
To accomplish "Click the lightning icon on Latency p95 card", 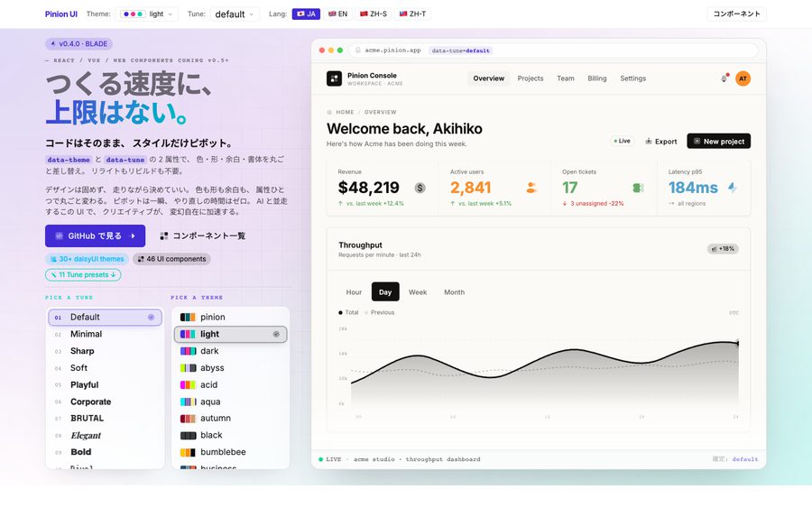I will point(733,188).
